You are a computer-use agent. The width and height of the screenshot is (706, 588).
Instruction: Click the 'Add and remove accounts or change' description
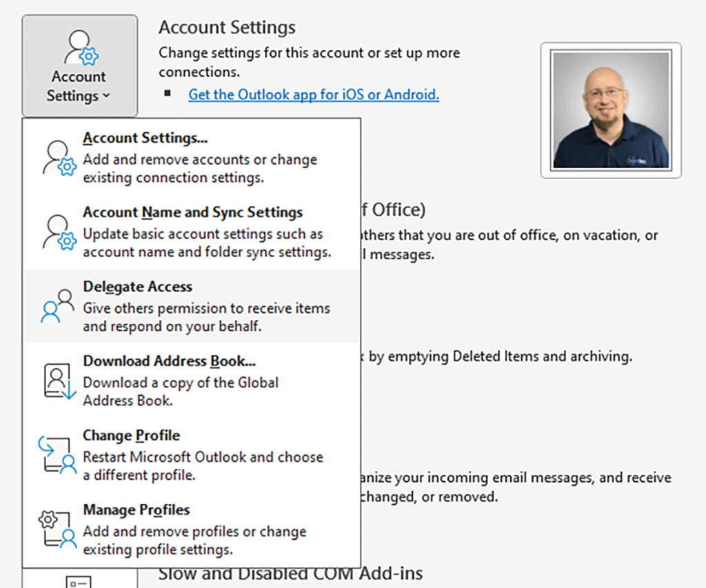pyautogui.click(x=200, y=160)
